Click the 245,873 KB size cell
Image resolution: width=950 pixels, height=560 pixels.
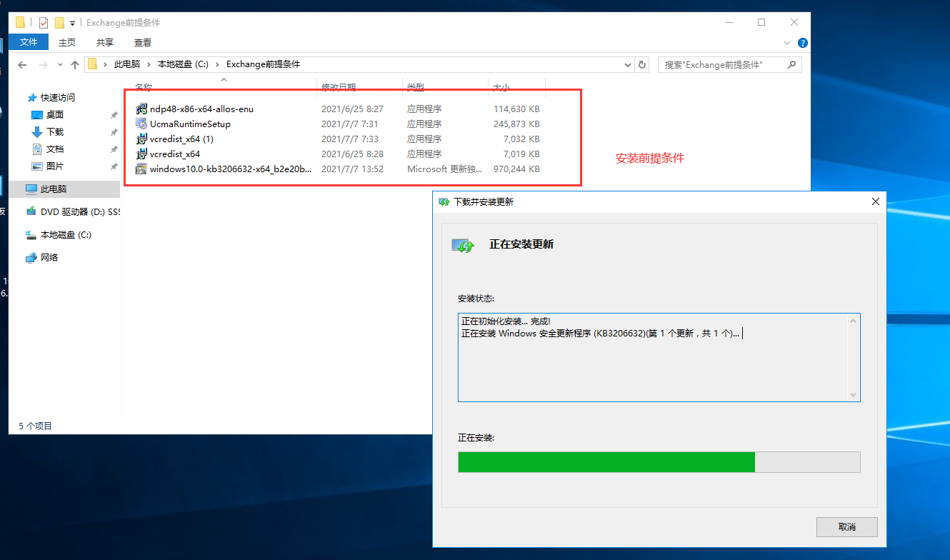(516, 124)
